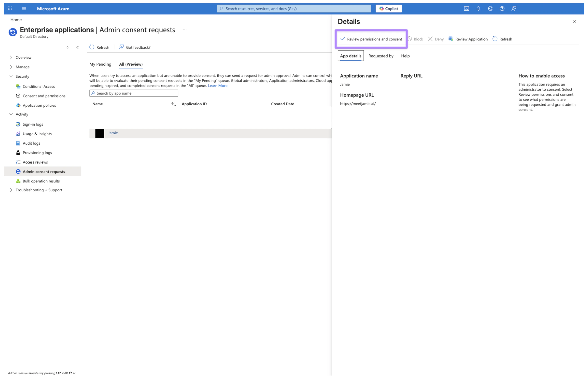Click the Copilot button

click(388, 9)
